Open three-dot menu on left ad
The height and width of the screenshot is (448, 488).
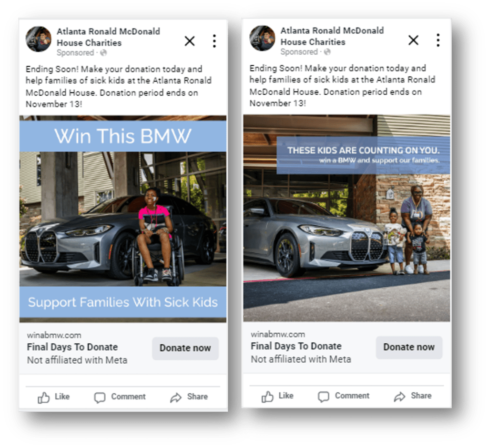[214, 41]
